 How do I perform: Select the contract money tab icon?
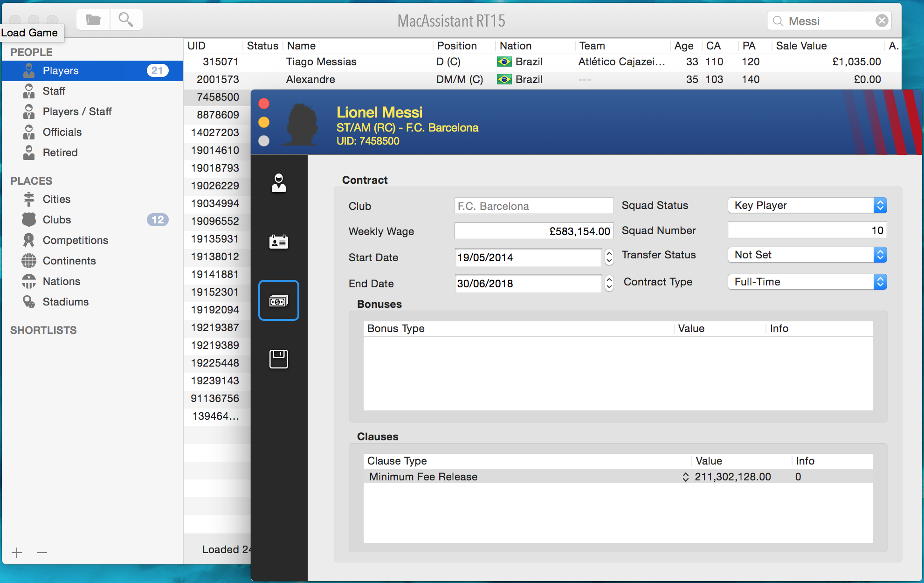[x=279, y=300]
